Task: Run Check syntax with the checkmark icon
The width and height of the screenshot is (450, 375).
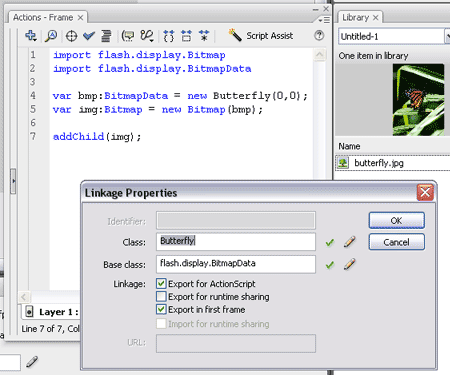Action: click(89, 35)
